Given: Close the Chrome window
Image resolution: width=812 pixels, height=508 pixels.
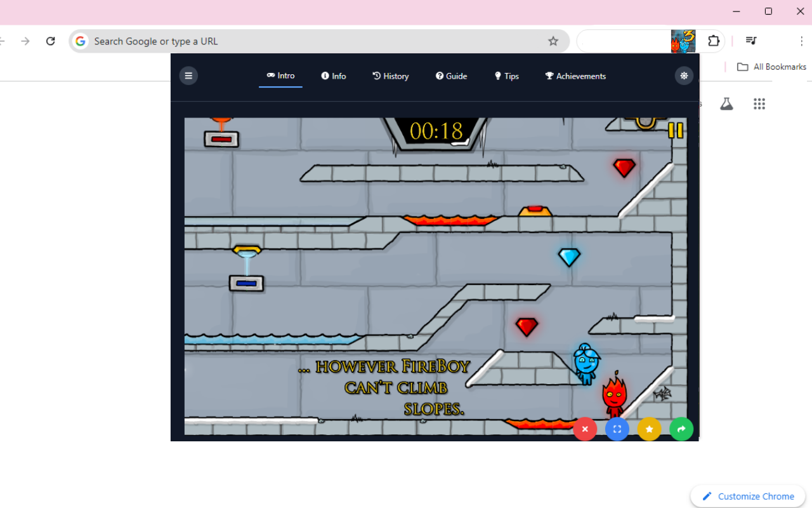Looking at the screenshot, I should click(800, 11).
